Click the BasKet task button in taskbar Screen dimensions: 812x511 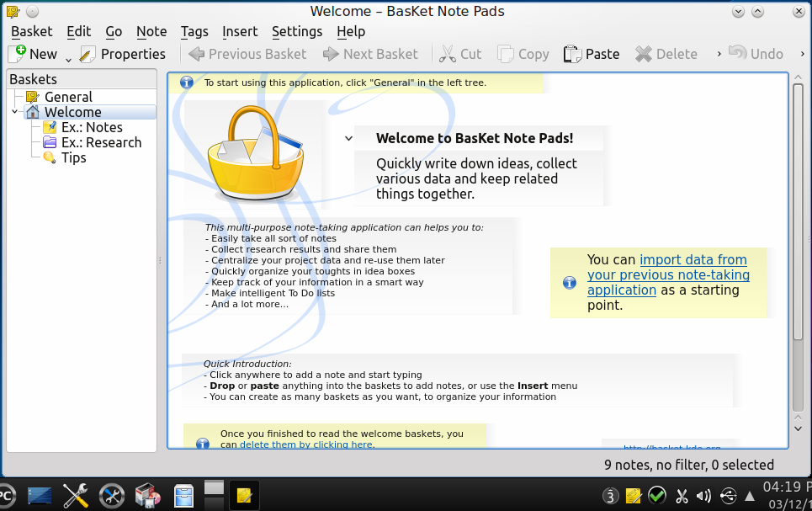click(244, 495)
